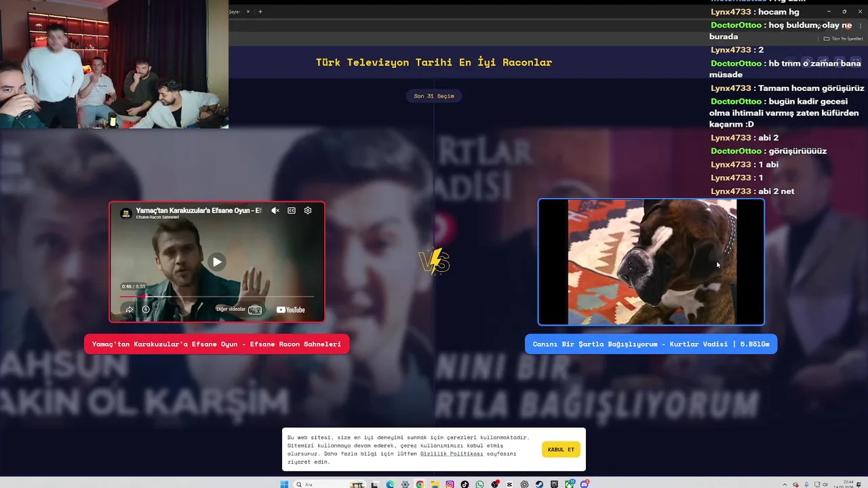This screenshot has height=488, width=868.
Task: Expand the system tray hidden icons chevron
Action: click(x=785, y=484)
